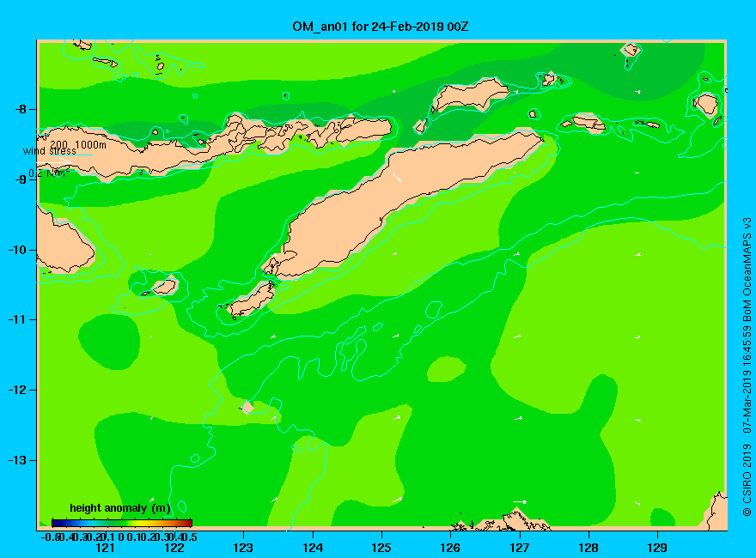The width and height of the screenshot is (756, 558).
Task: Click the "height anomaly (m)" legend label
Action: click(x=120, y=508)
